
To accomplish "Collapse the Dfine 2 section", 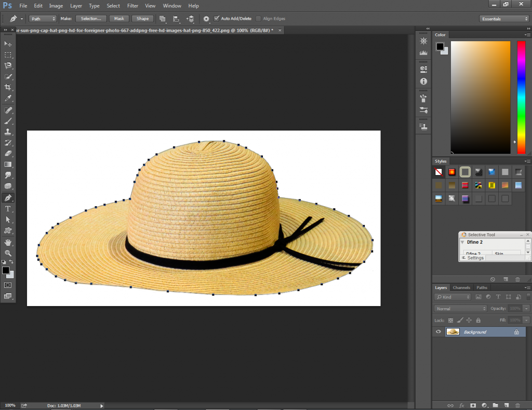I will [462, 242].
